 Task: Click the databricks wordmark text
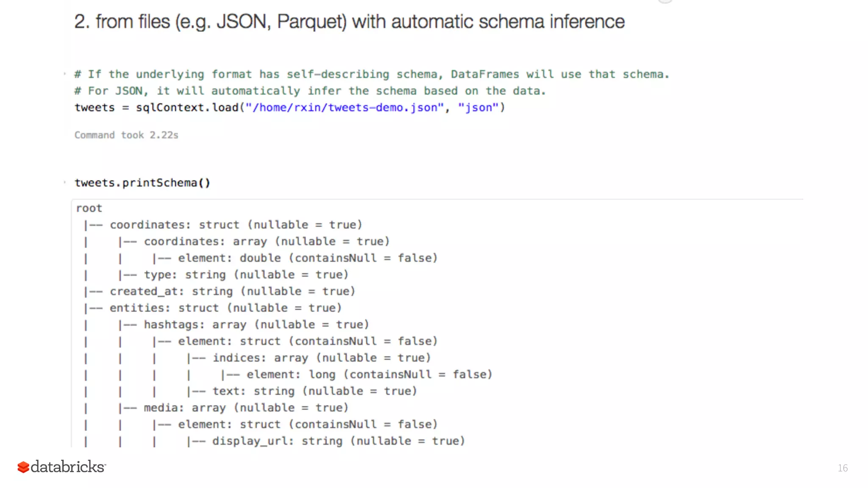tap(67, 466)
